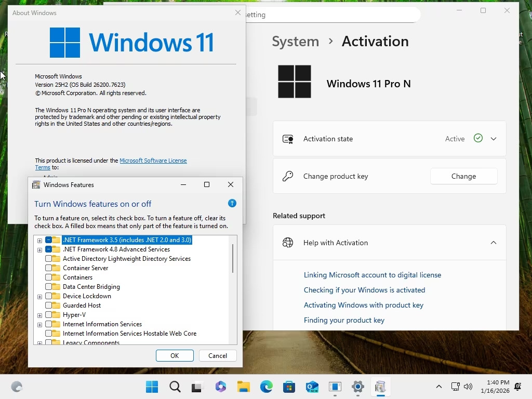
Task: Select Container Server row label
Action: (86, 268)
